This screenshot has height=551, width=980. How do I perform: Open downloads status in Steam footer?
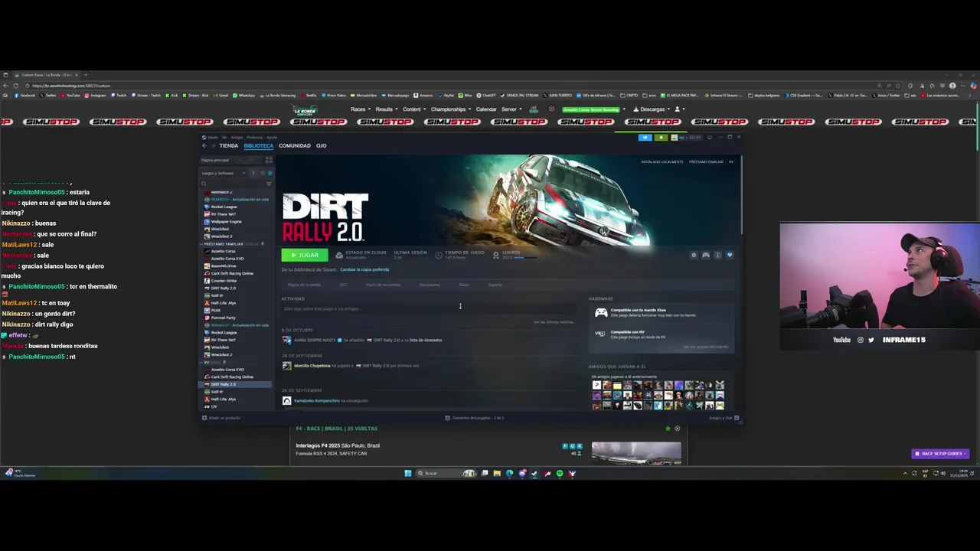click(475, 418)
